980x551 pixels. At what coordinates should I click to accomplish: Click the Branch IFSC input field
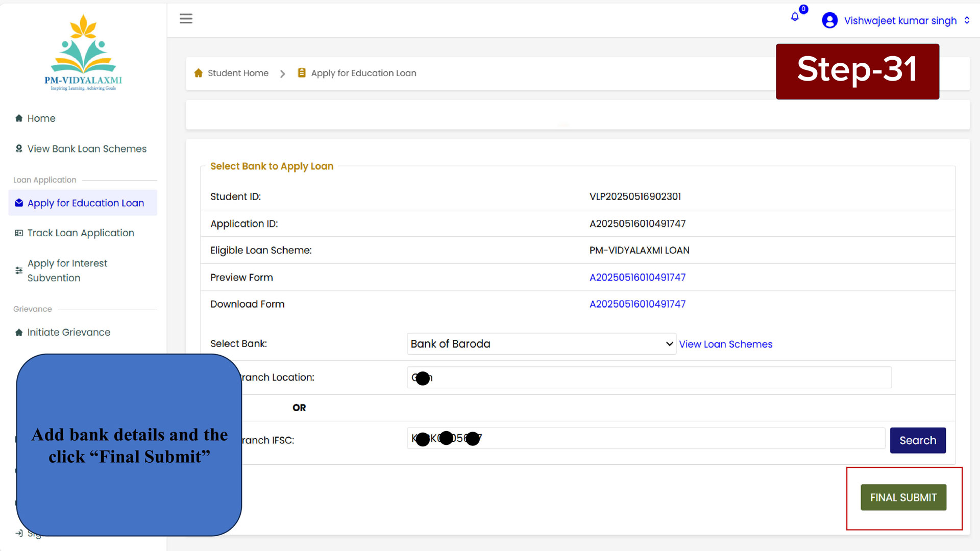(646, 438)
